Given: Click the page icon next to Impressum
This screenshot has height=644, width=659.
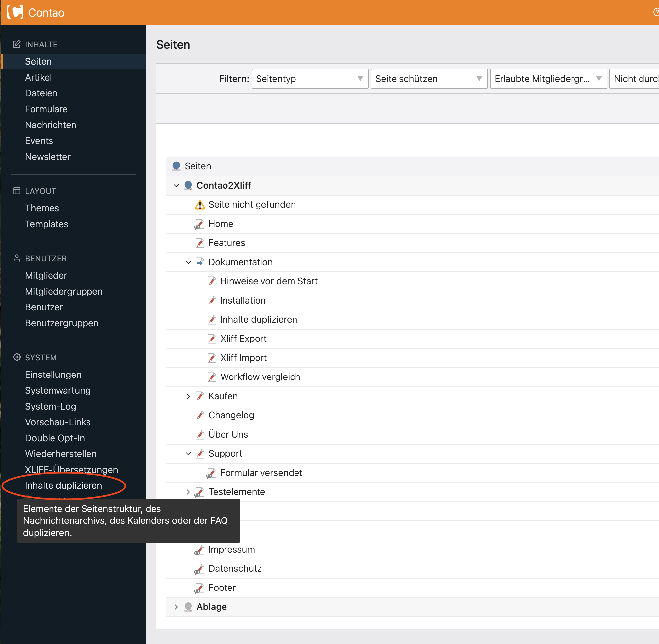Looking at the screenshot, I should click(199, 550).
